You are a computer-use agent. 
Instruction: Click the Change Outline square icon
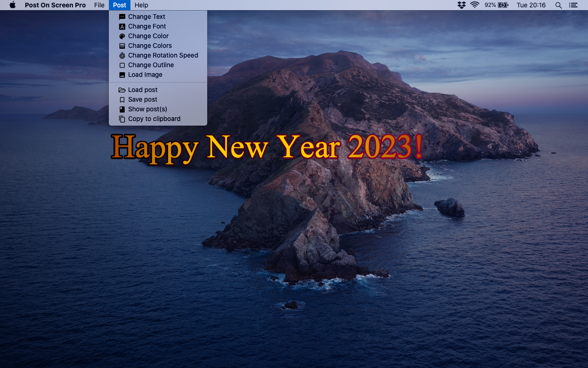122,65
